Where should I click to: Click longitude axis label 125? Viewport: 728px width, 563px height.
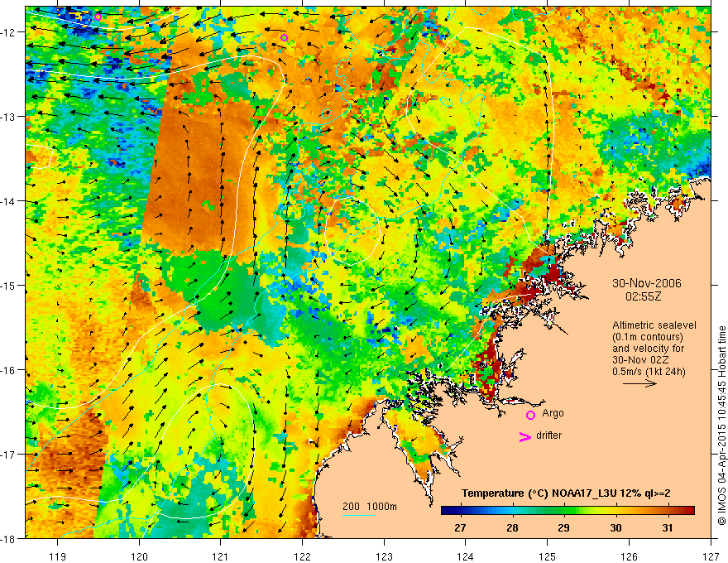548,556
